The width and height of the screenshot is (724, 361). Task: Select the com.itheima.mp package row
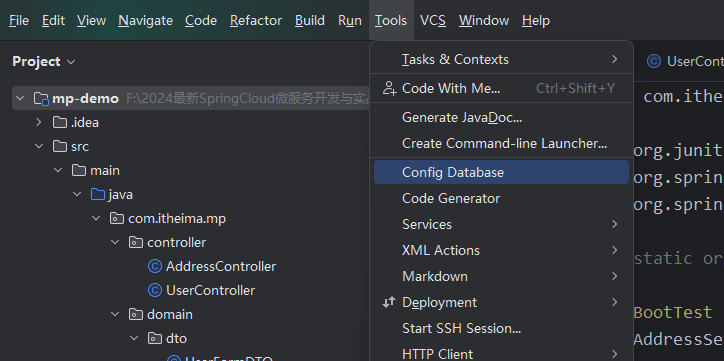(x=177, y=218)
